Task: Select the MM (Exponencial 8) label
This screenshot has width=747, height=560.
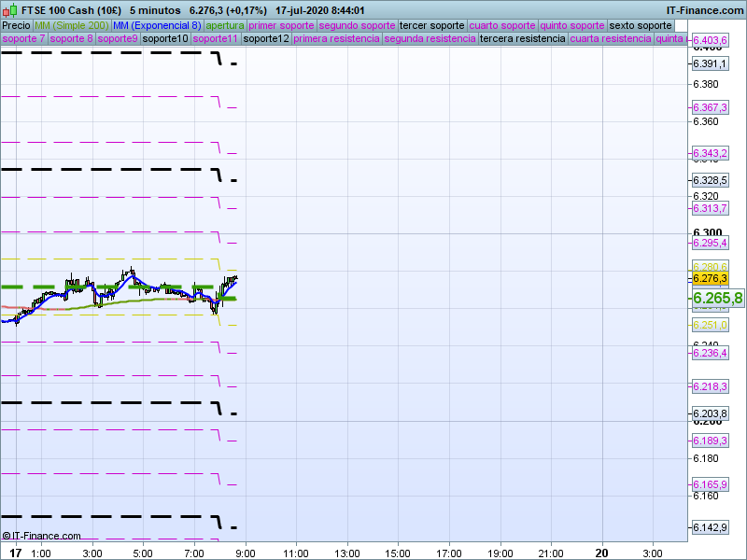Action: point(157,25)
